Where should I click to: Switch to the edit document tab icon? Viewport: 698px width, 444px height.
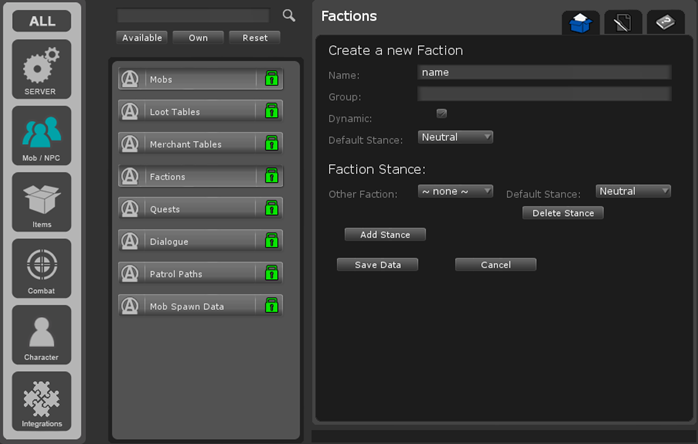[x=623, y=23]
